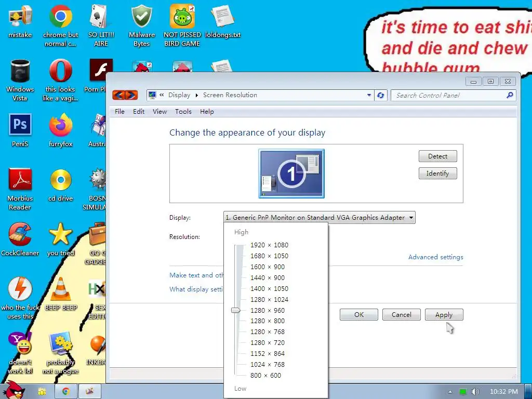Open Morbius Reader PDF icon
The width and height of the screenshot is (532, 399).
pyautogui.click(x=20, y=189)
